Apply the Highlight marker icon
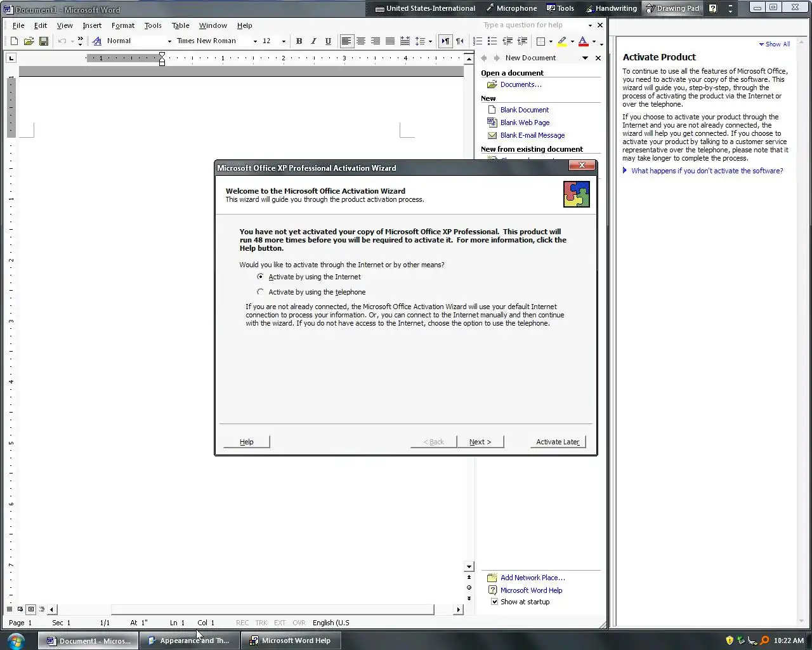 562,41
